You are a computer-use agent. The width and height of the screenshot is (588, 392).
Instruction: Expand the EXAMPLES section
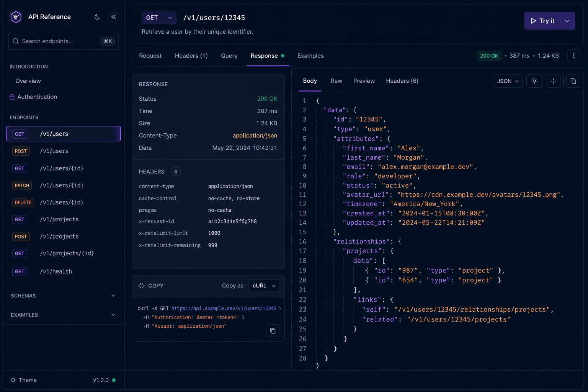coord(64,315)
